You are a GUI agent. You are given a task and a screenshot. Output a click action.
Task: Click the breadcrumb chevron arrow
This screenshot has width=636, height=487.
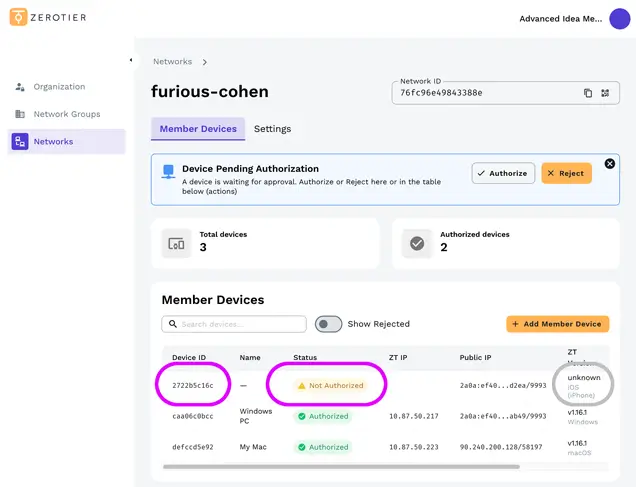[204, 62]
